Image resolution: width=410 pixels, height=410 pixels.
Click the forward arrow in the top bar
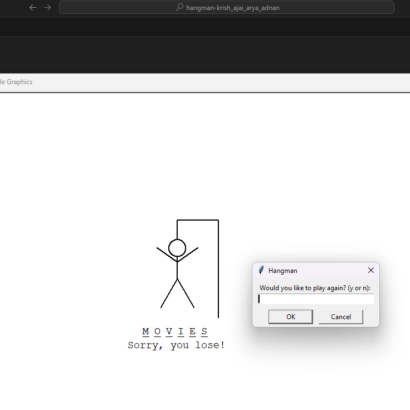click(x=47, y=8)
